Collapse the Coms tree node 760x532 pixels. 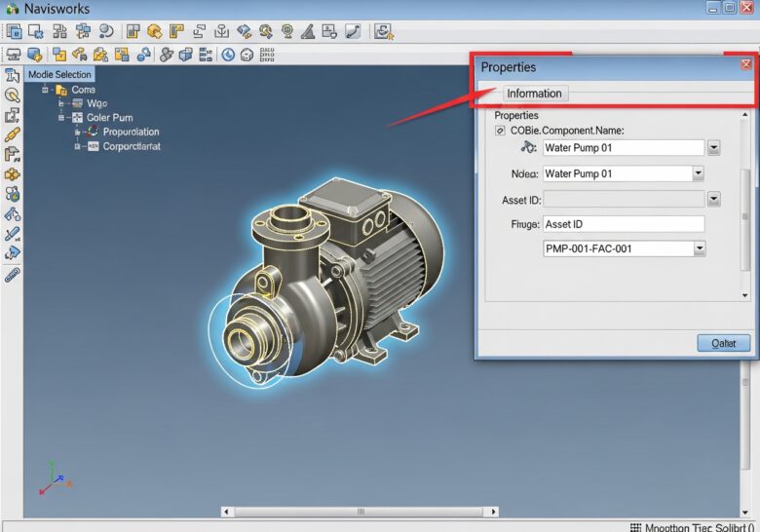click(x=45, y=90)
